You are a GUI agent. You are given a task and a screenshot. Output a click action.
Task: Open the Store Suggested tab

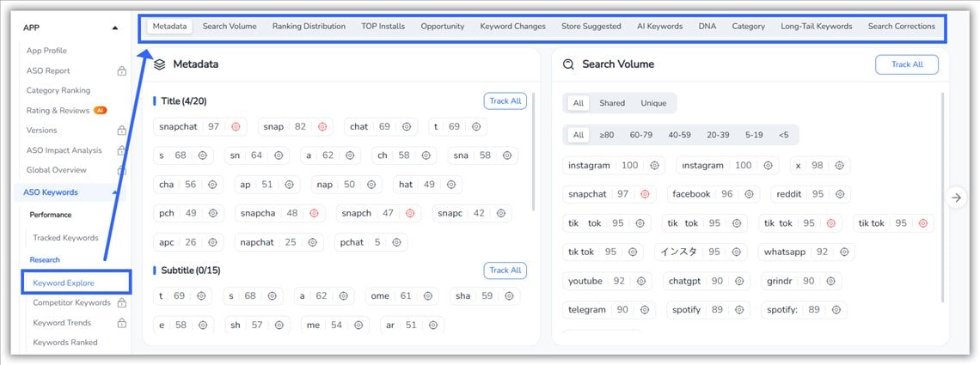coord(591,27)
